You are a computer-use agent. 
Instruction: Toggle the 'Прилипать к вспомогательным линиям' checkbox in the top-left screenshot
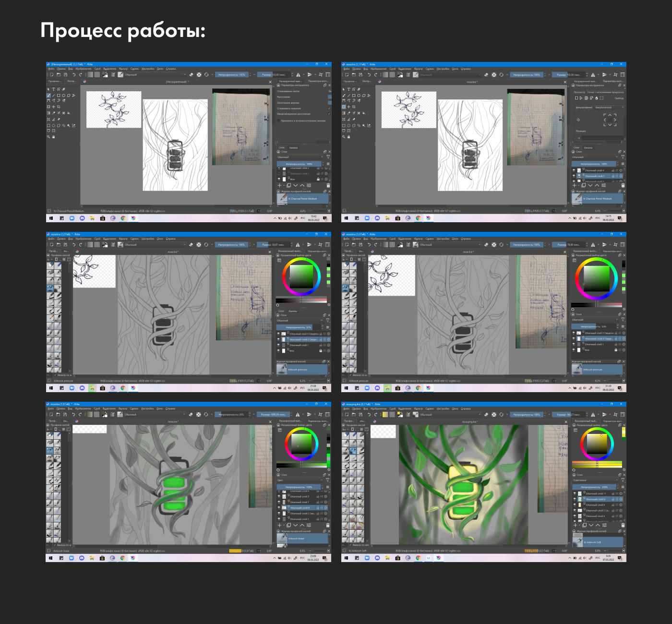[x=278, y=120]
